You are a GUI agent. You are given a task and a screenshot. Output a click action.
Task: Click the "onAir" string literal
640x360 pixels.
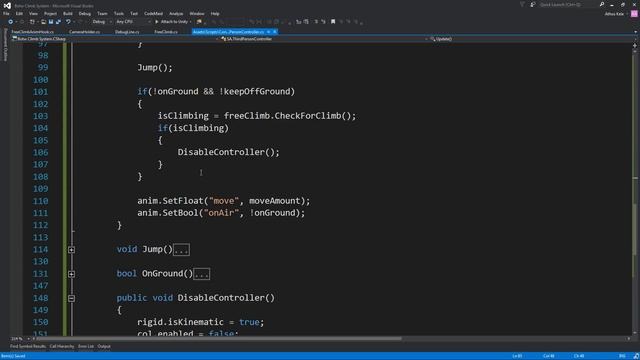click(221, 213)
